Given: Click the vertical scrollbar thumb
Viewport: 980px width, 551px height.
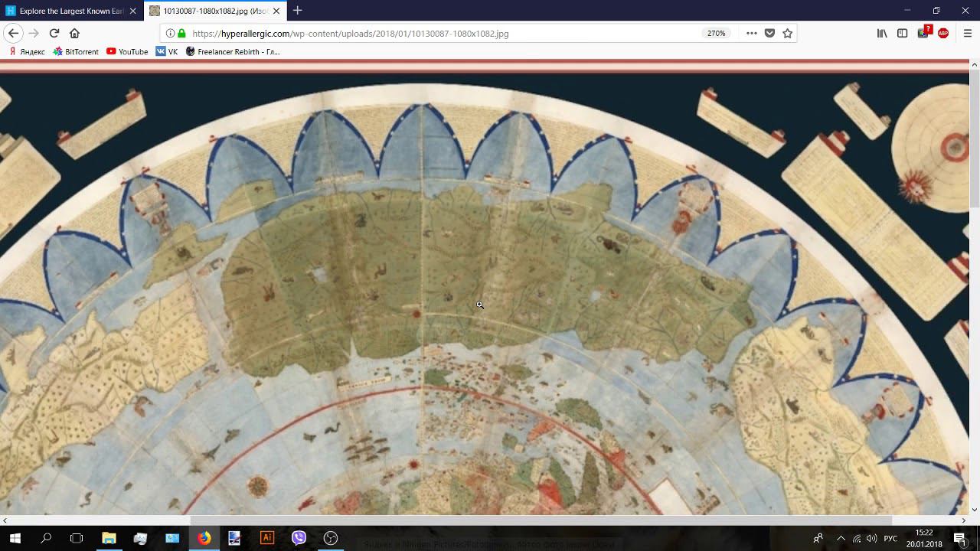Looking at the screenshot, I should coord(975,138).
